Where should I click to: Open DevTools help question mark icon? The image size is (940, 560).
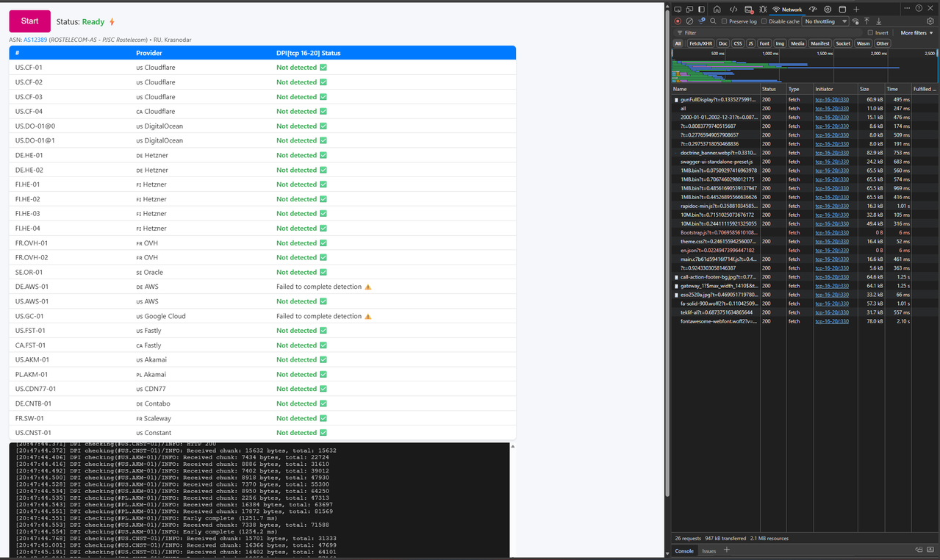[919, 8]
